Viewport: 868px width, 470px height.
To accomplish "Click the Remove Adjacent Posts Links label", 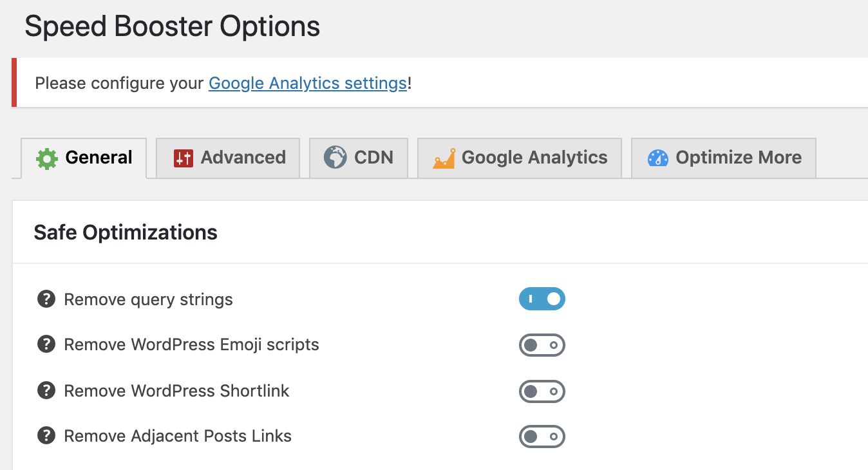I will click(x=178, y=436).
